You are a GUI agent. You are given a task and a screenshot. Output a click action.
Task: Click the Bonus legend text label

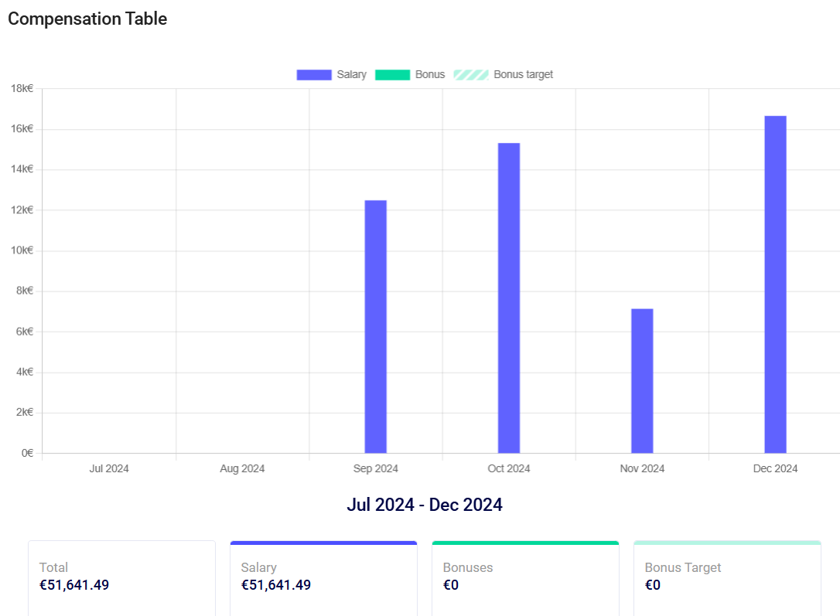point(430,75)
